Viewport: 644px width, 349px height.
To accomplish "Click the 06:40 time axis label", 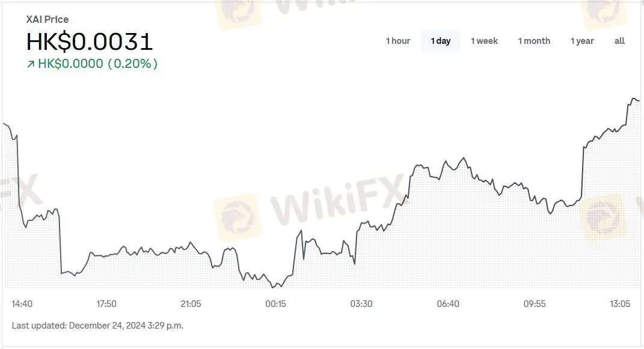I will tap(448, 304).
